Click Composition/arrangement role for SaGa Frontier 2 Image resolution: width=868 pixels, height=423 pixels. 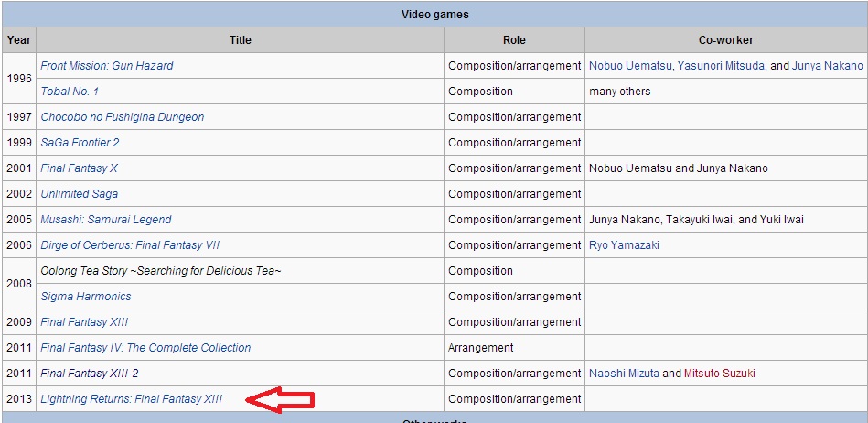515,143
